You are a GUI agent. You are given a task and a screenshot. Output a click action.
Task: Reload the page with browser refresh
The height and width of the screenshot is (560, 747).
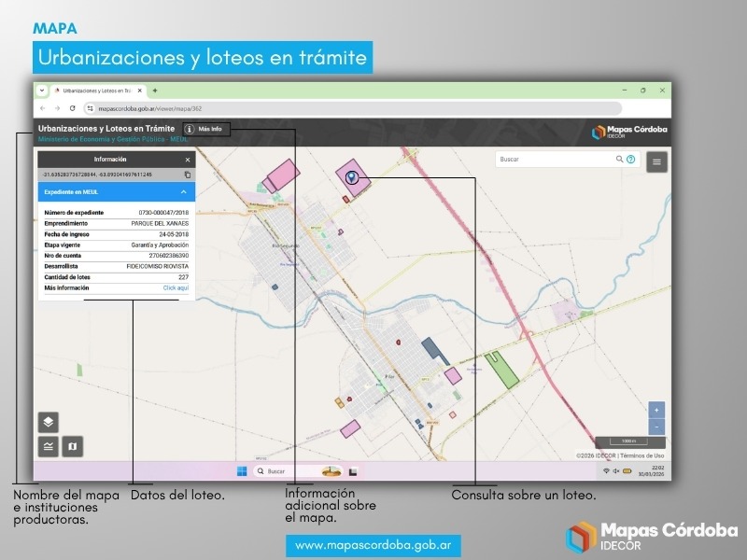point(72,108)
